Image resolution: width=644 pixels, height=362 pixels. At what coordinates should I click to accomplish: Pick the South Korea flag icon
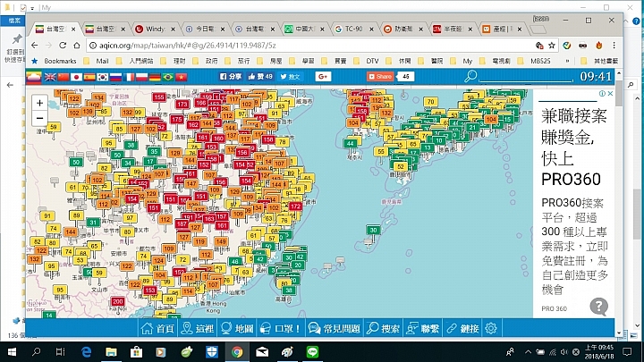pos(103,77)
